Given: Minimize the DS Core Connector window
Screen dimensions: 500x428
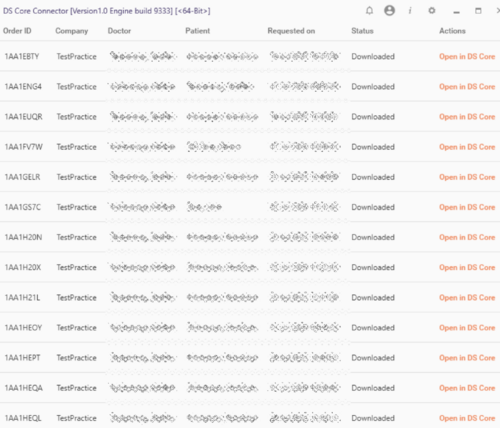Looking at the screenshot, I should click(457, 12).
